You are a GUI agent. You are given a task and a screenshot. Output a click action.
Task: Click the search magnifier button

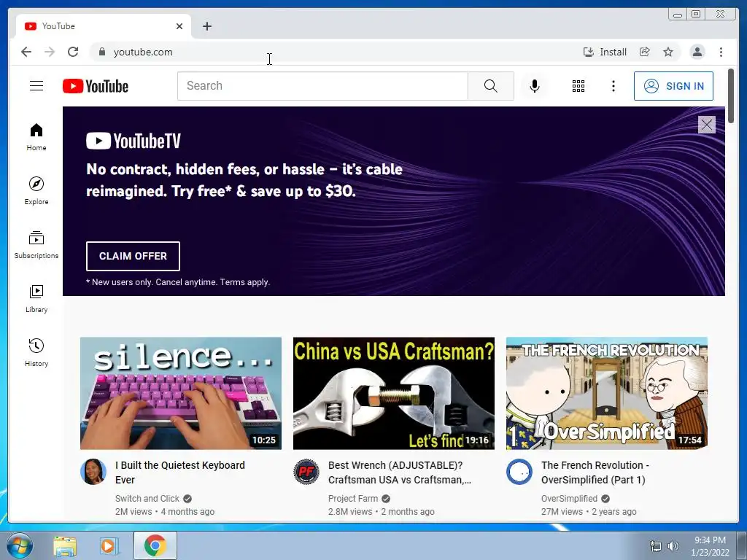pyautogui.click(x=491, y=86)
